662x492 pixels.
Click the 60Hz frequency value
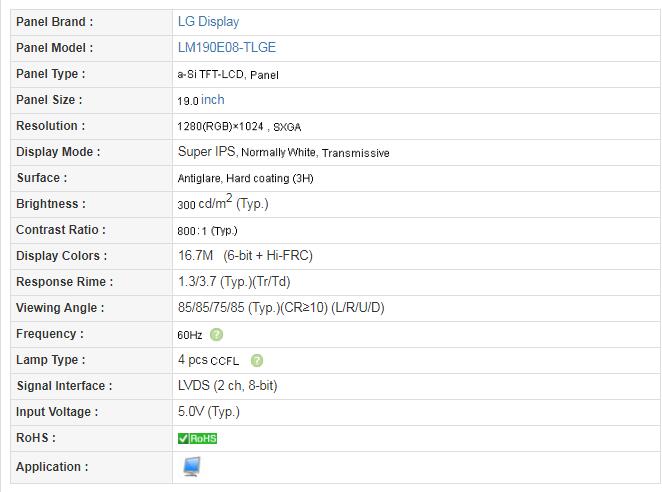190,335
